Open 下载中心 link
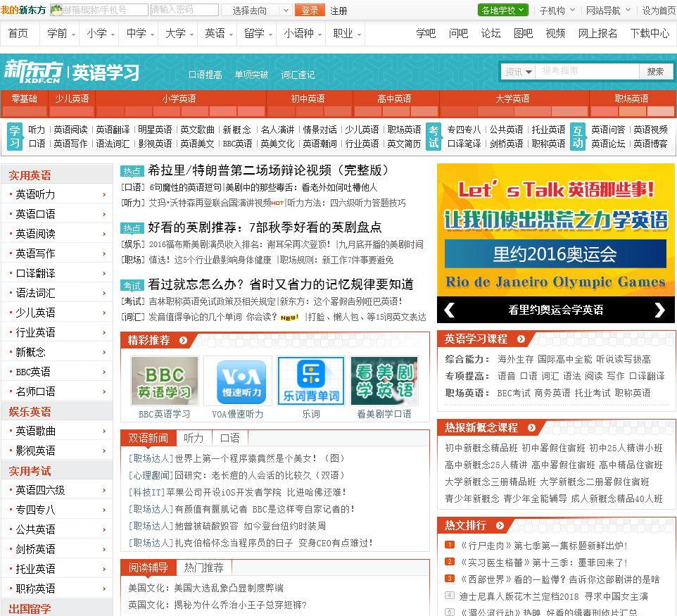This screenshot has width=677, height=616. pyautogui.click(x=650, y=33)
